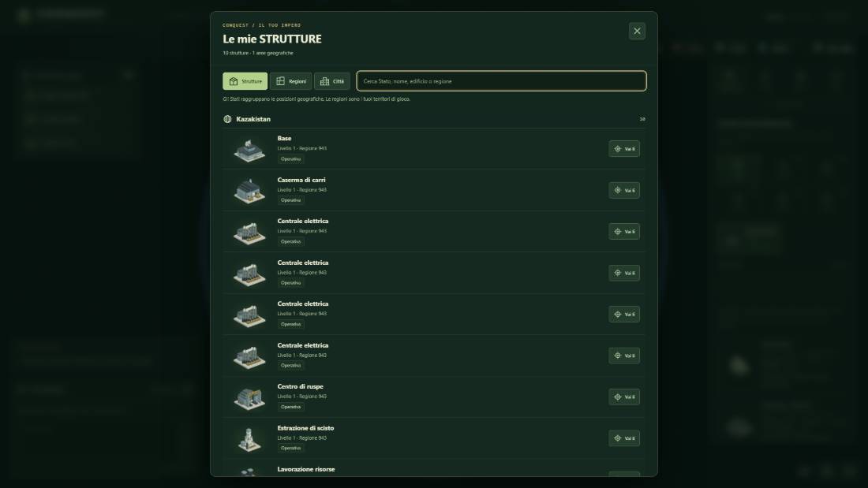868x488 pixels.
Task: Go to the Caserma di carri
Action: coord(624,190)
